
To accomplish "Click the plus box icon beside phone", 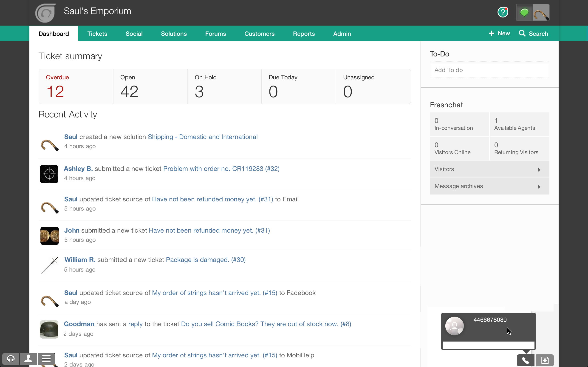I will (545, 360).
